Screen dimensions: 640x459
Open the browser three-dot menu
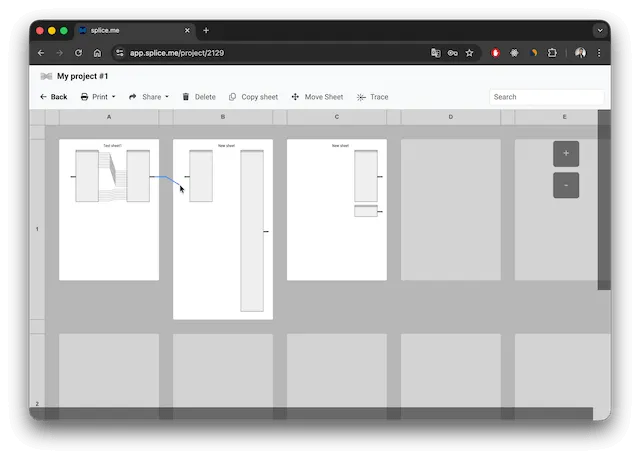599,53
